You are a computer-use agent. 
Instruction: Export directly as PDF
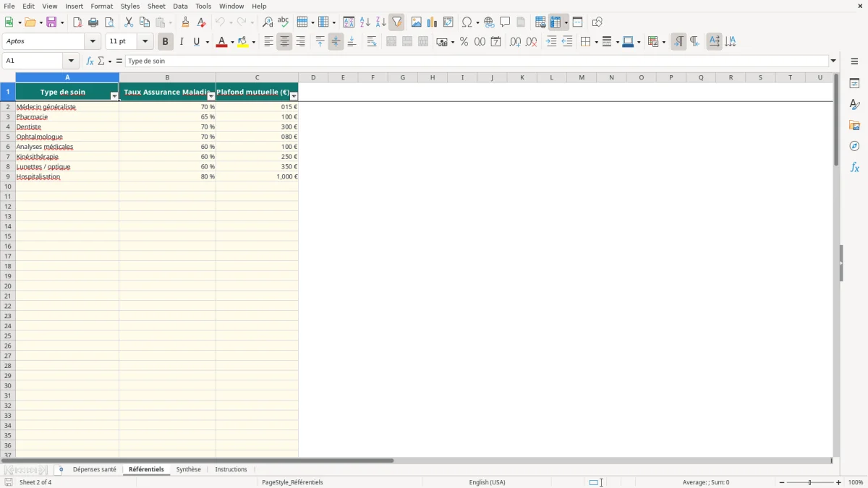pyautogui.click(x=77, y=22)
